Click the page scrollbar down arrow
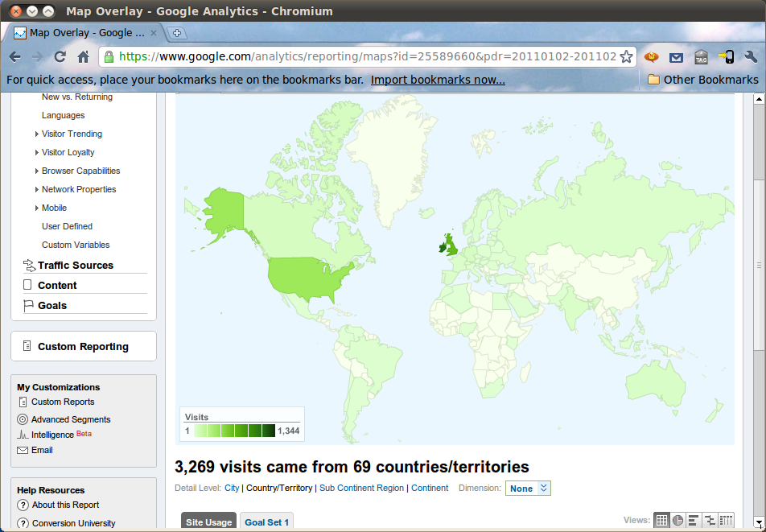The image size is (766, 532). click(759, 524)
